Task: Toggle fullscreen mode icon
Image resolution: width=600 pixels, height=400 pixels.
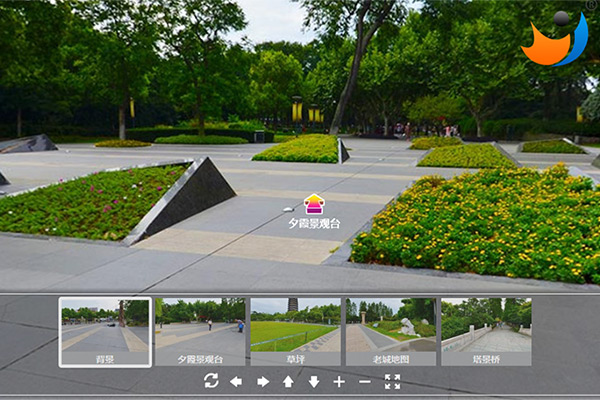Action: [392, 381]
